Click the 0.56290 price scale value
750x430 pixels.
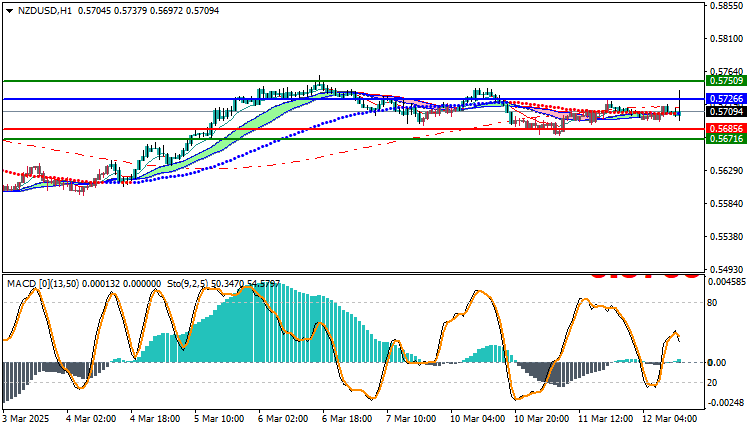coord(728,171)
